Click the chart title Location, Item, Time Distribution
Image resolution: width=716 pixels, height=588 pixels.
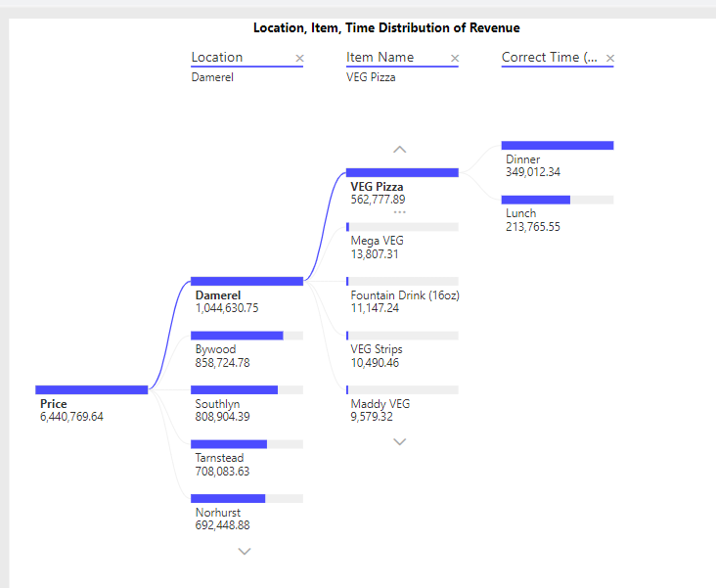(386, 27)
